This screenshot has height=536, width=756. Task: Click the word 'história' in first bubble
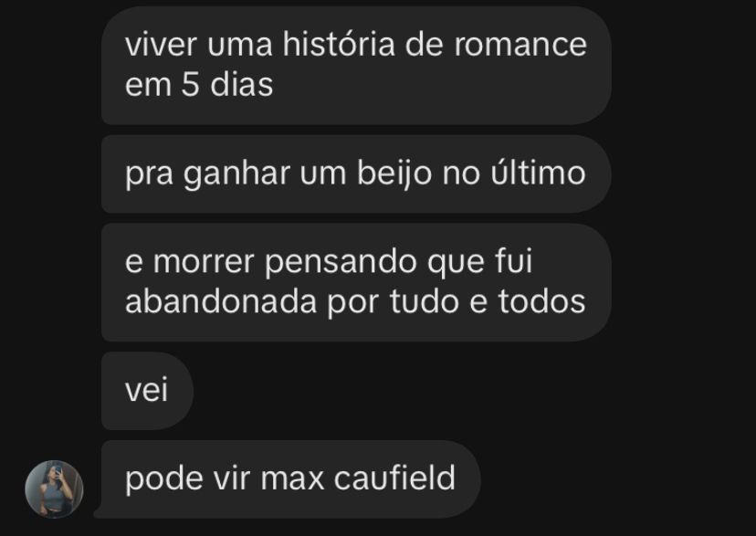(x=339, y=45)
